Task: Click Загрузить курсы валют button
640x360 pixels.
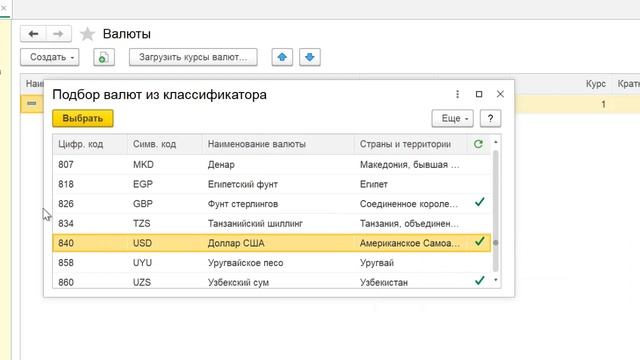Action: coord(193,57)
